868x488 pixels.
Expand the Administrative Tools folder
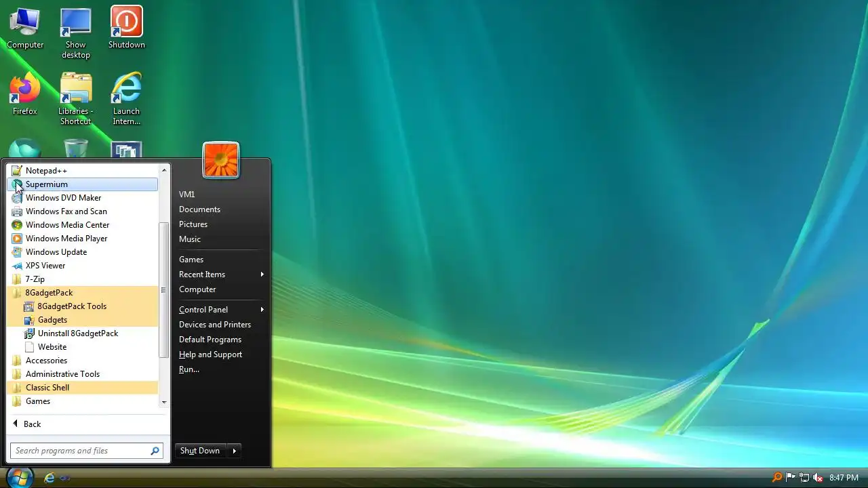click(82, 374)
